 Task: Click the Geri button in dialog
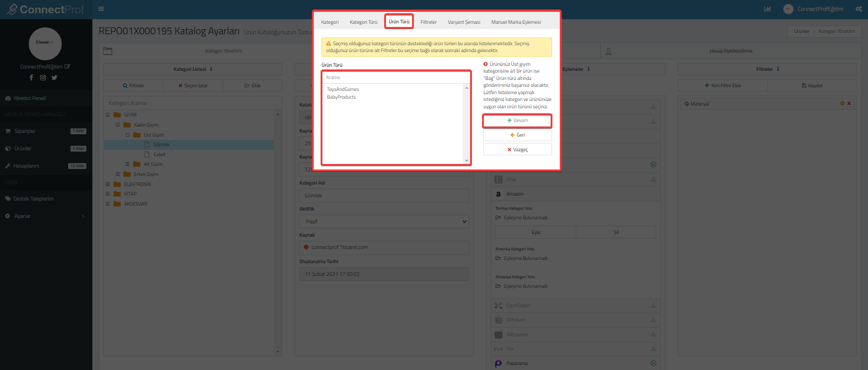517,135
